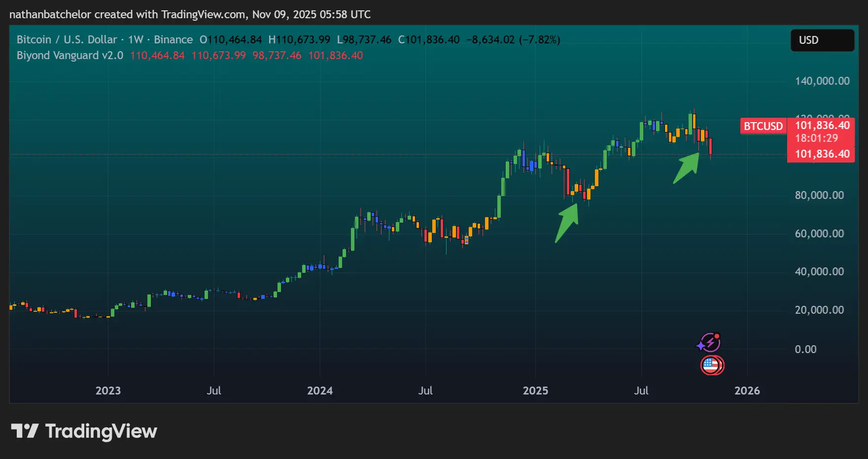Click the 20,000.00 price axis label

[819, 310]
